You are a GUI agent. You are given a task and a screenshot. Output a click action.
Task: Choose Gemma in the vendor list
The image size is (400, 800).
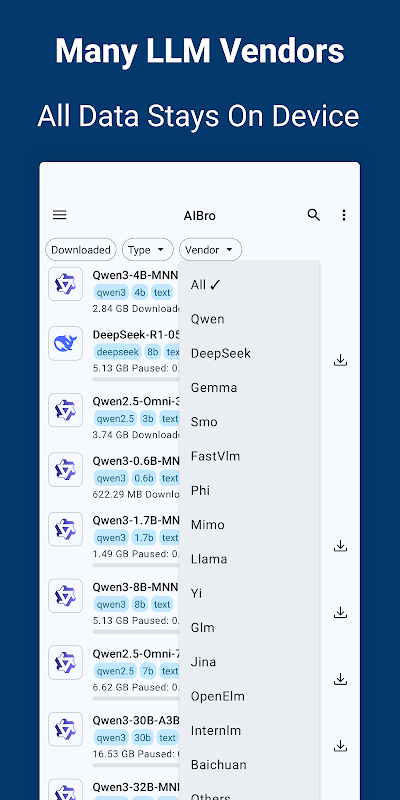[x=249, y=387]
